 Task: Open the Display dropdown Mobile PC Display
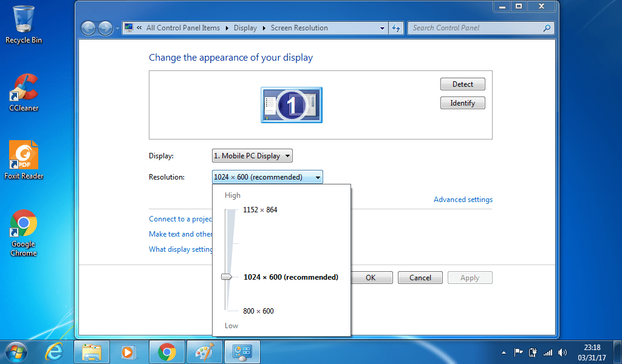(x=252, y=156)
